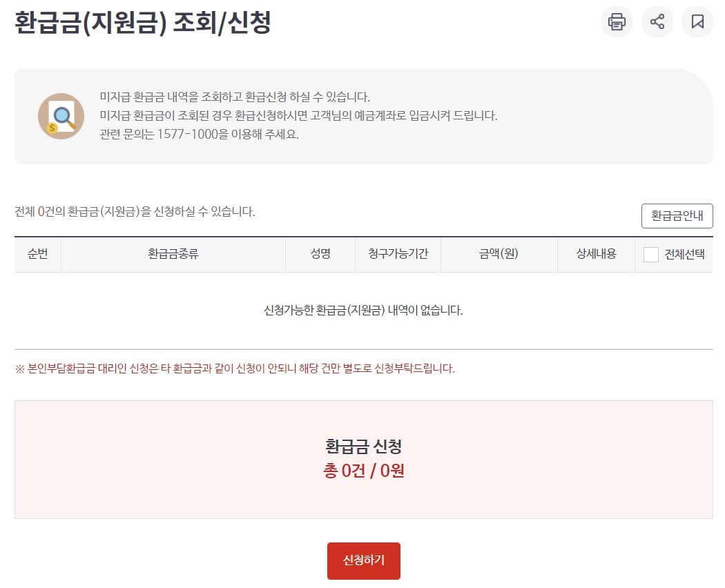This screenshot has width=725, height=588.
Task: Select the 성명 column header
Action: [320, 254]
